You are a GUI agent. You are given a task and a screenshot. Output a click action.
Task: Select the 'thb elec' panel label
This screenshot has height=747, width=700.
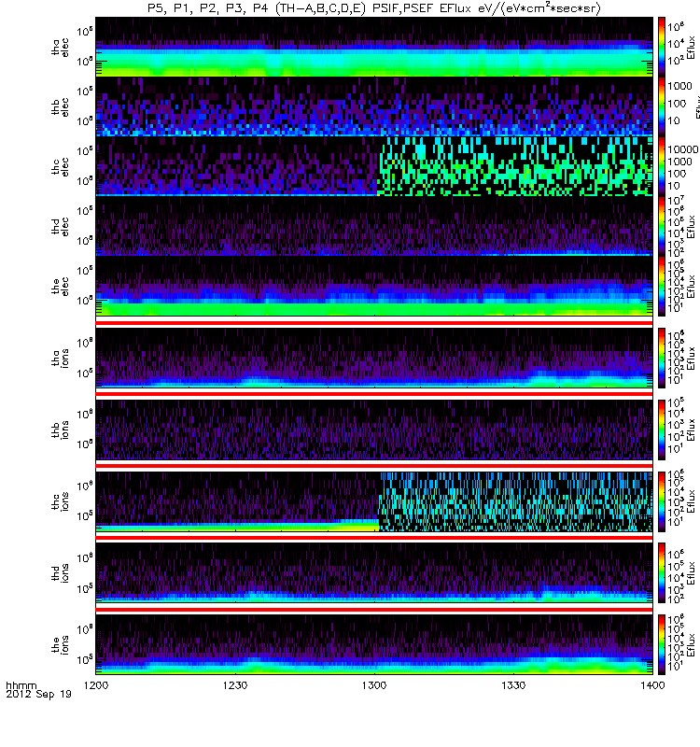point(61,106)
